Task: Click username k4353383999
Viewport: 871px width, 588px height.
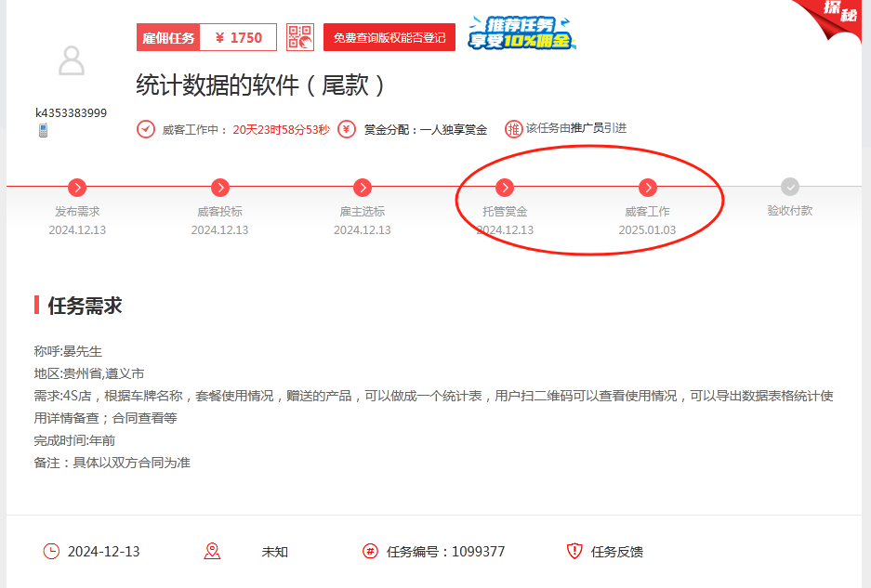Action: pyautogui.click(x=71, y=112)
